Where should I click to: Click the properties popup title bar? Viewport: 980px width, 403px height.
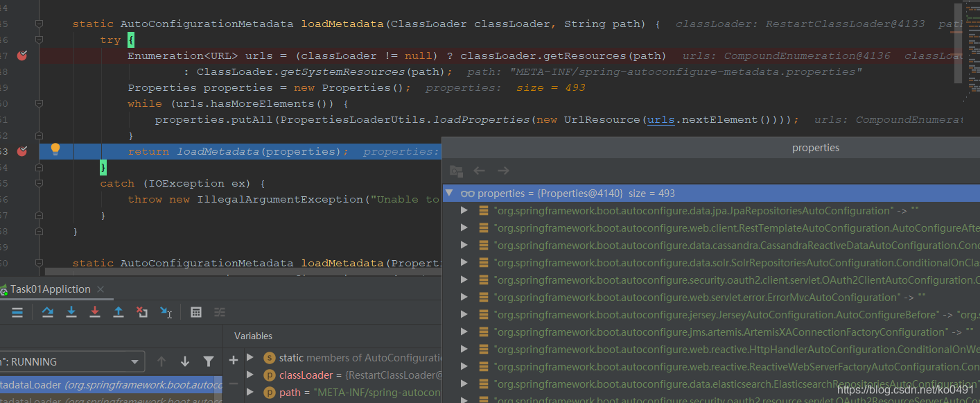(710, 148)
